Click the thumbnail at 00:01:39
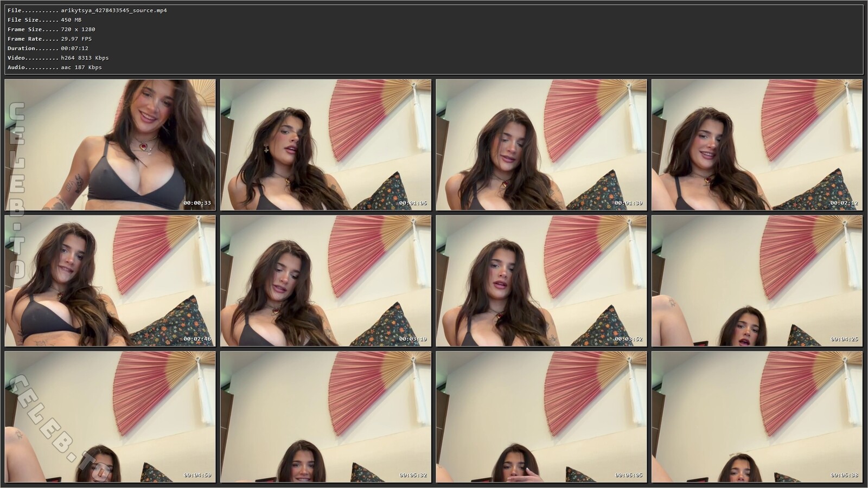Viewport: 868px width, 488px height. coord(541,145)
